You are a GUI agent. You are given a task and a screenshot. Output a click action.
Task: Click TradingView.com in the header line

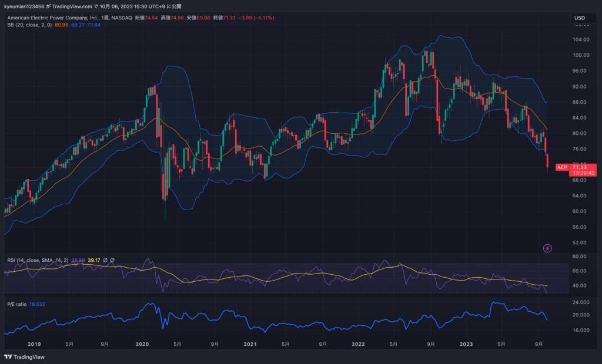72,6
